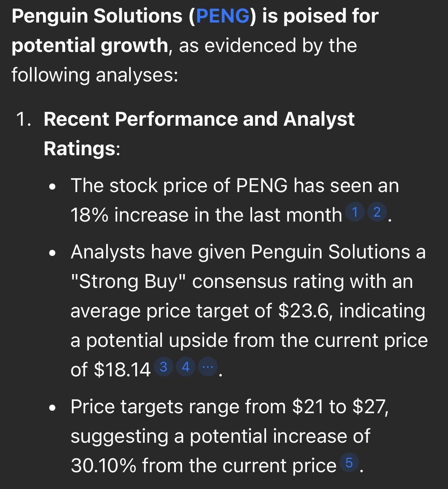Open citation badge 4
This screenshot has width=448, height=489.
click(x=186, y=367)
